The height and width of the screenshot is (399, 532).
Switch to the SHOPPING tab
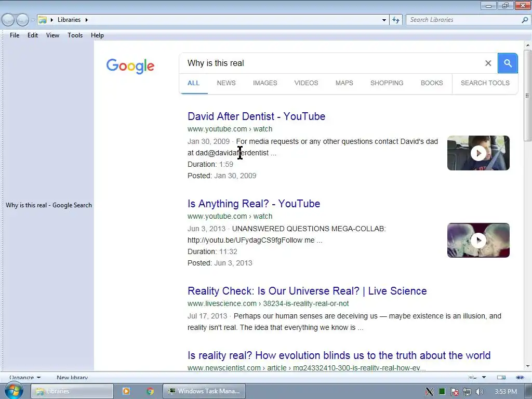tap(387, 83)
